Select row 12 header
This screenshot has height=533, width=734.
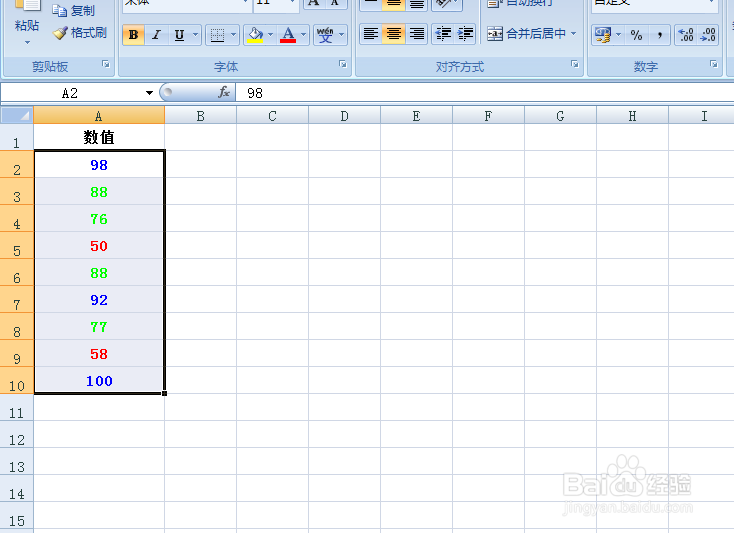point(17,435)
